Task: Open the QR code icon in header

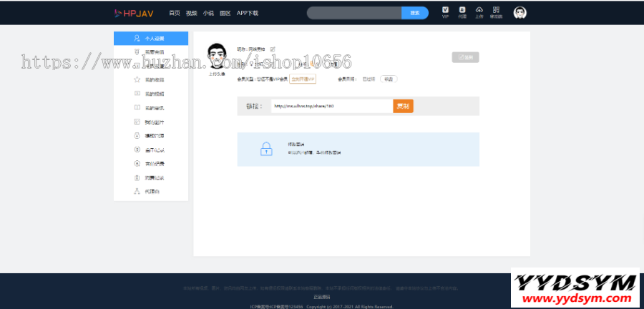Action: (496, 11)
